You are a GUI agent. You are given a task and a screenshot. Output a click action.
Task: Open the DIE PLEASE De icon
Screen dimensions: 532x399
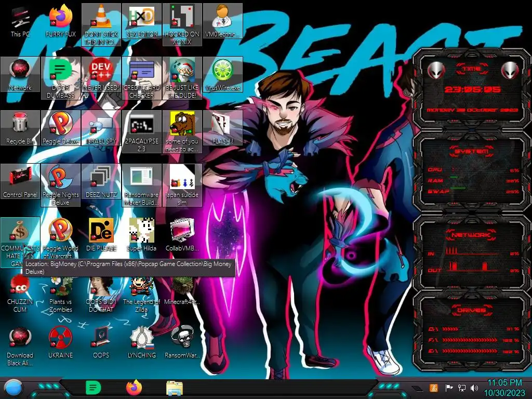click(101, 235)
